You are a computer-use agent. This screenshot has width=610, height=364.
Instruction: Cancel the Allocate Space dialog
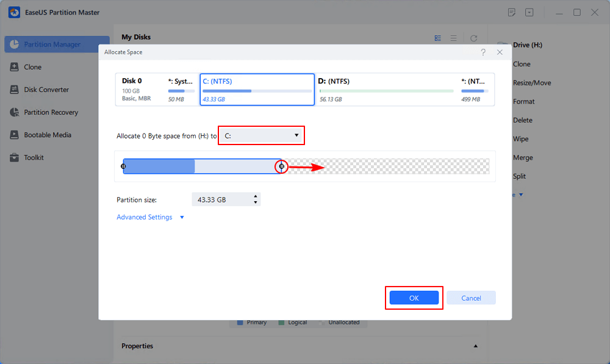click(x=471, y=298)
